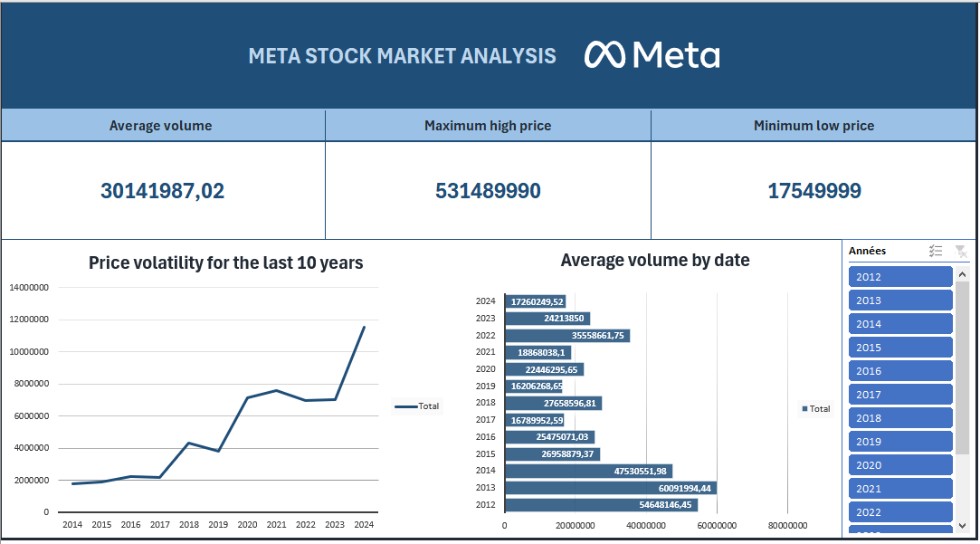980x544 pixels.
Task: Toggle multi-select in the Années slicer
Action: tap(937, 252)
